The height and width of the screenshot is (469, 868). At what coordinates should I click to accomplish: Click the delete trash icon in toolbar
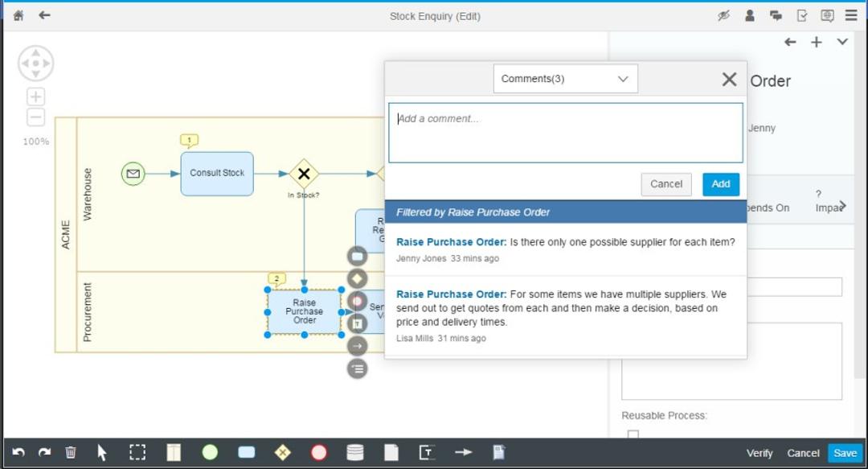click(x=71, y=453)
